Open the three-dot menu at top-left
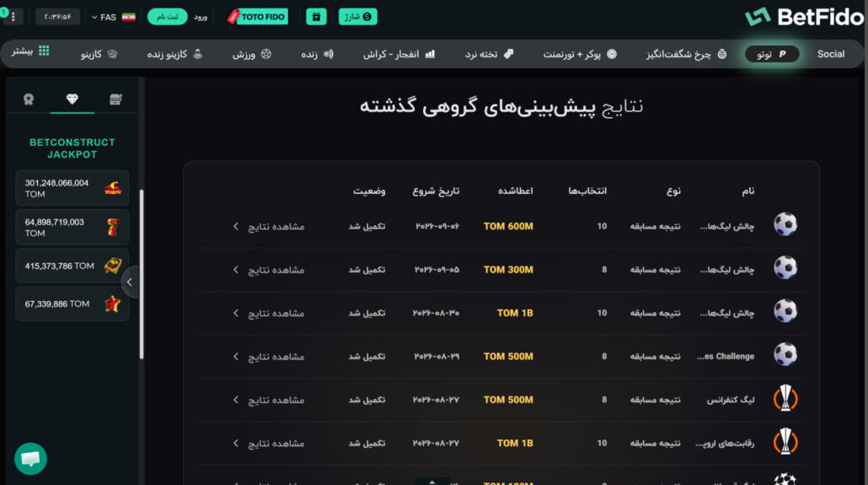The width and height of the screenshot is (868, 485). tap(13, 17)
